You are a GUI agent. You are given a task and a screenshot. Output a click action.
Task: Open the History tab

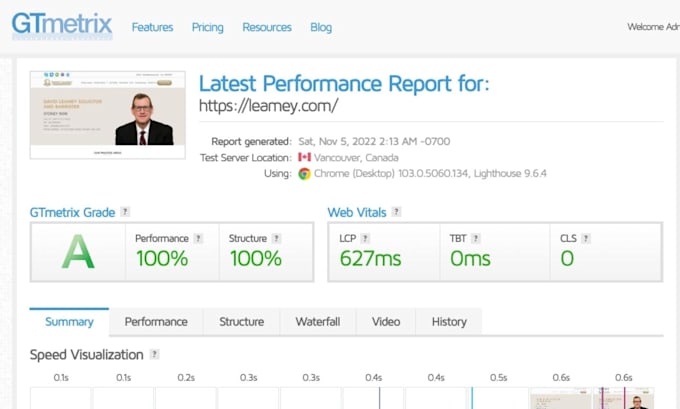pyautogui.click(x=449, y=322)
